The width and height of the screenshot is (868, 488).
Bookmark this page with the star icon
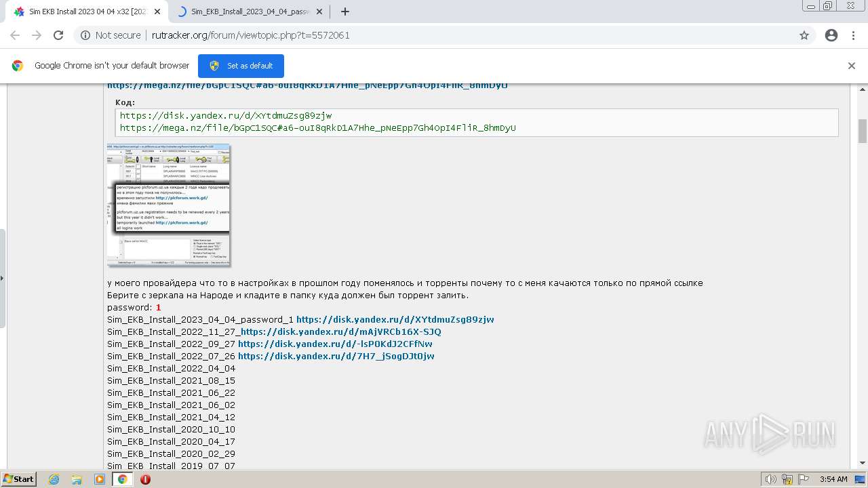(x=804, y=35)
